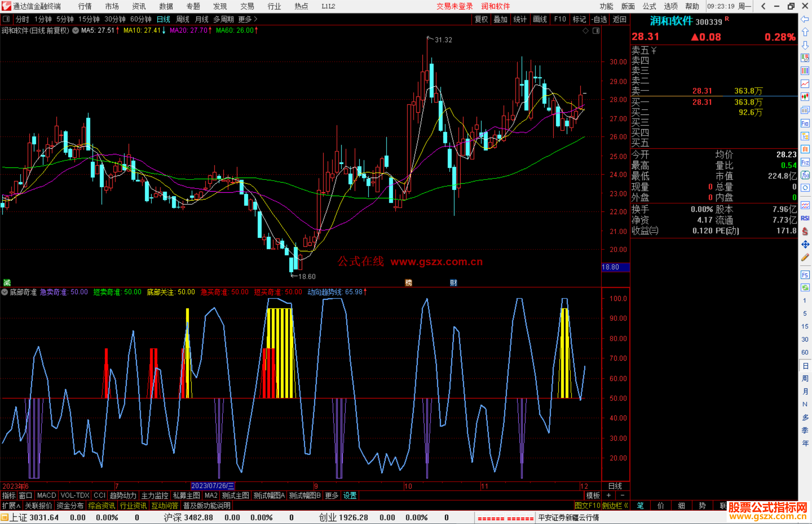Viewport: 812px width, 524px height.
Task: Open 综合资讯 link in bottom bar
Action: [101, 506]
